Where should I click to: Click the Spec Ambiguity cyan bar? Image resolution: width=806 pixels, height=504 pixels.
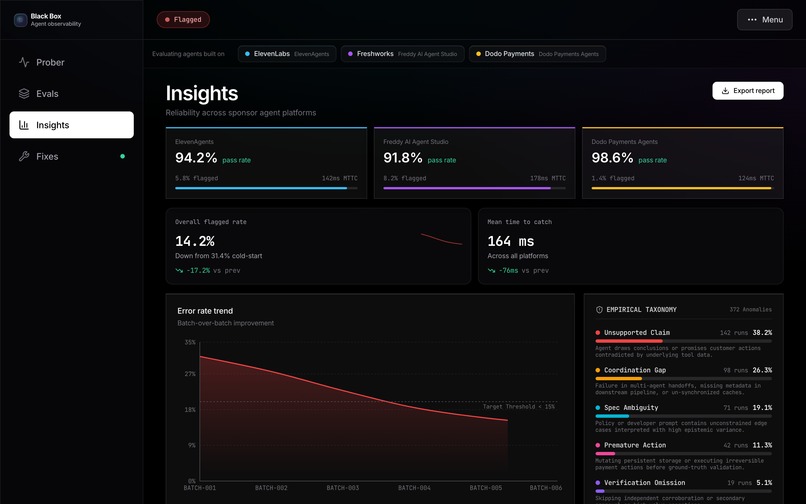(612, 416)
